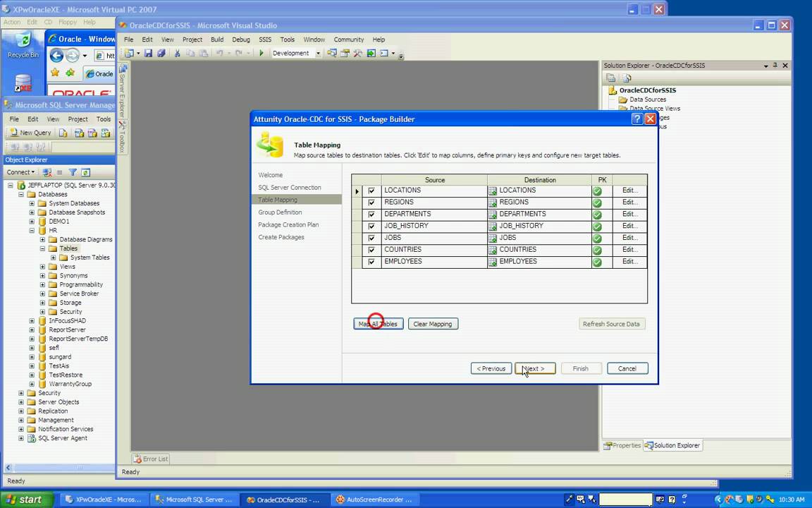812x508 pixels.
Task: Click the Windows start button
Action: click(26, 500)
